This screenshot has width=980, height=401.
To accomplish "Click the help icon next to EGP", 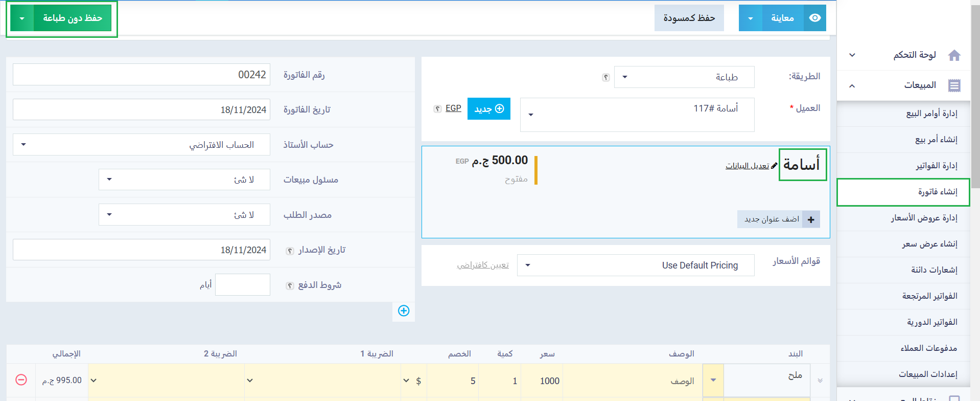I will tap(437, 109).
